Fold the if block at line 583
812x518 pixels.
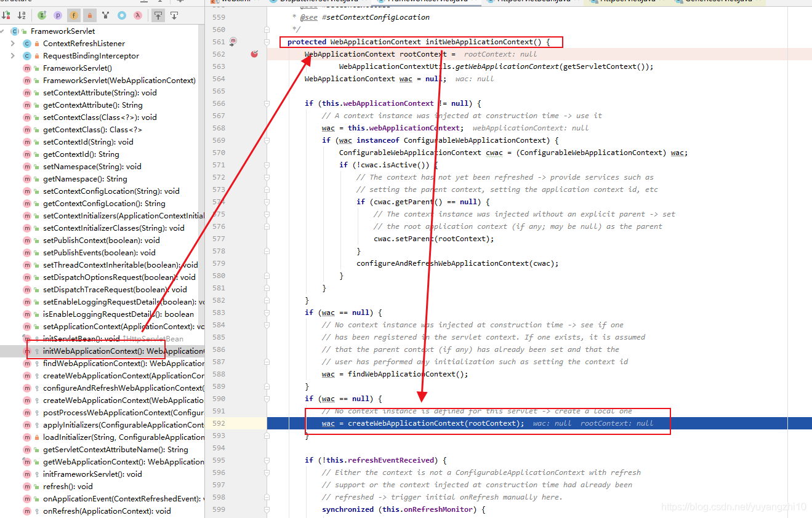coord(267,313)
